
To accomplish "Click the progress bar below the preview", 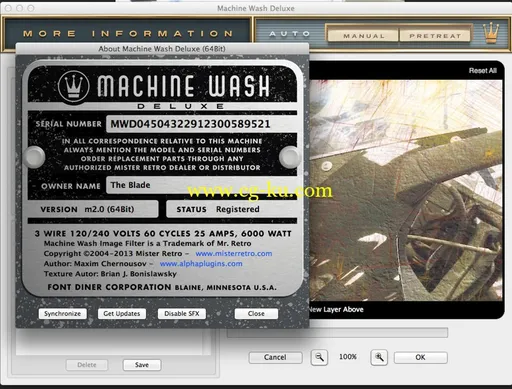I will click(338, 333).
